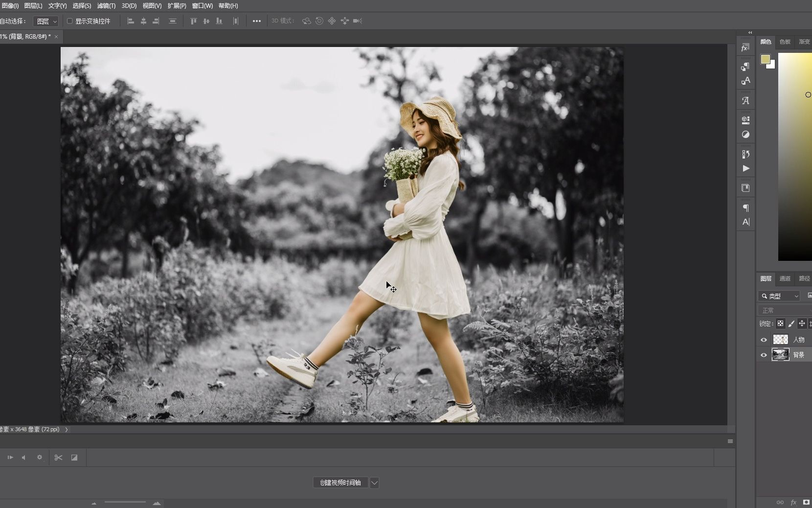Toggle lock position
The height and width of the screenshot is (508, 812).
802,323
